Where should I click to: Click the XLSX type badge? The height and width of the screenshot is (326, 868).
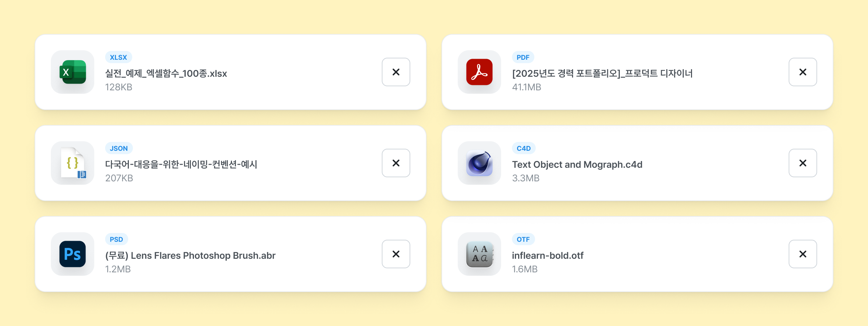click(118, 57)
